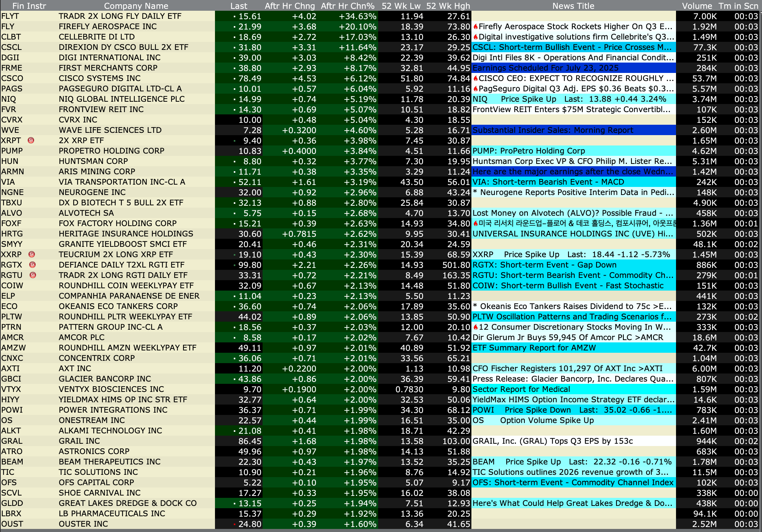Click the flame icon in FOXF Korean headline
Screen dimensions: 762x532
pyautogui.click(x=476, y=223)
